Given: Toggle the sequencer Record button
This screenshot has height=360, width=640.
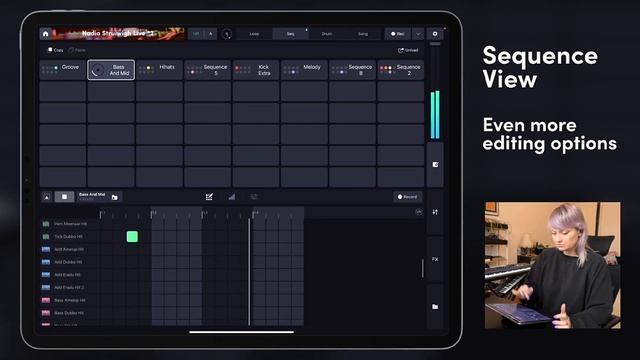Looking at the screenshot, I should point(407,197).
